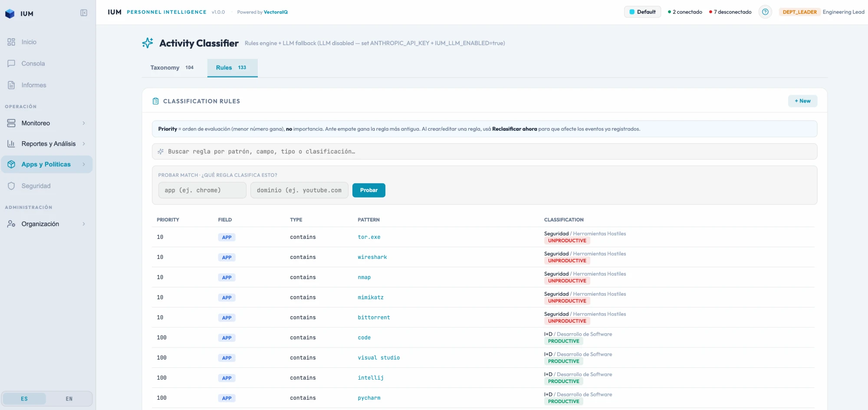Viewport: 868px width, 410px height.
Task: Click the VectoralQ link
Action: [276, 12]
